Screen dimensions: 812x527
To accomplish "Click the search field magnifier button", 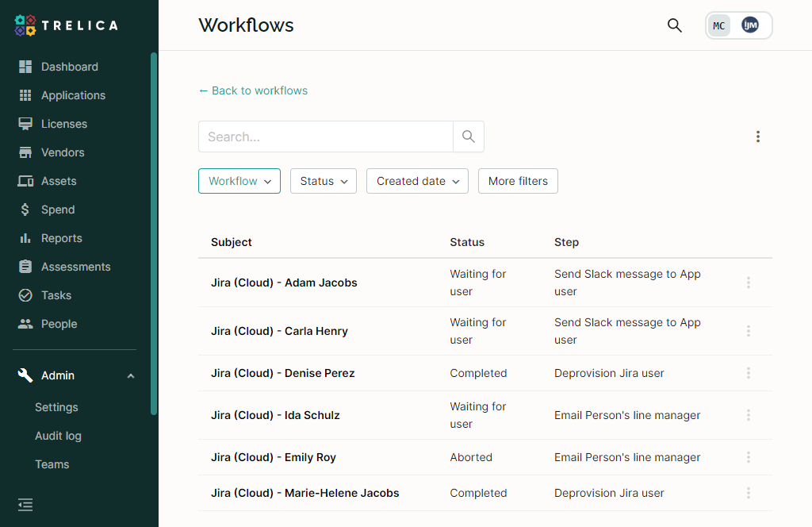I will point(469,137).
